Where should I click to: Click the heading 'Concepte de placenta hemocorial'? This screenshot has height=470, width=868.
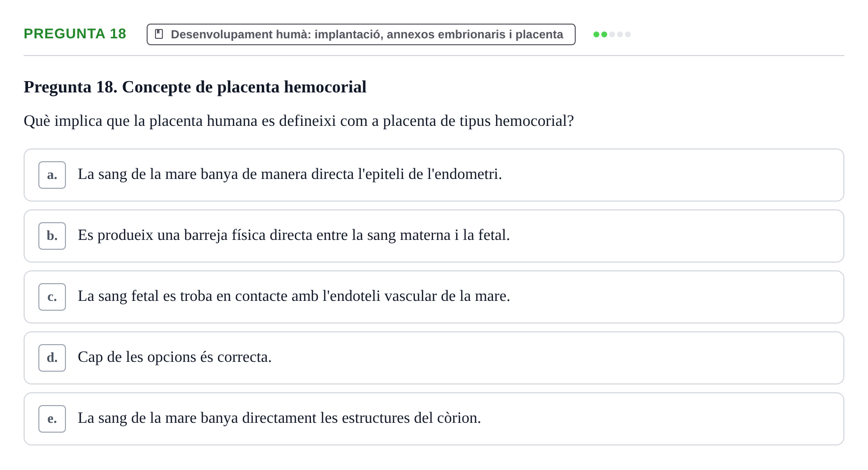(x=195, y=87)
